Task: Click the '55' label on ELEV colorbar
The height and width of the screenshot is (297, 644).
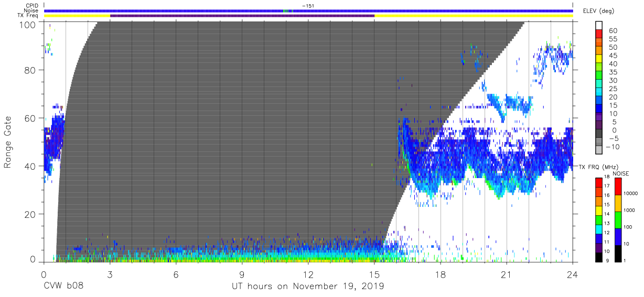Action: click(x=613, y=39)
